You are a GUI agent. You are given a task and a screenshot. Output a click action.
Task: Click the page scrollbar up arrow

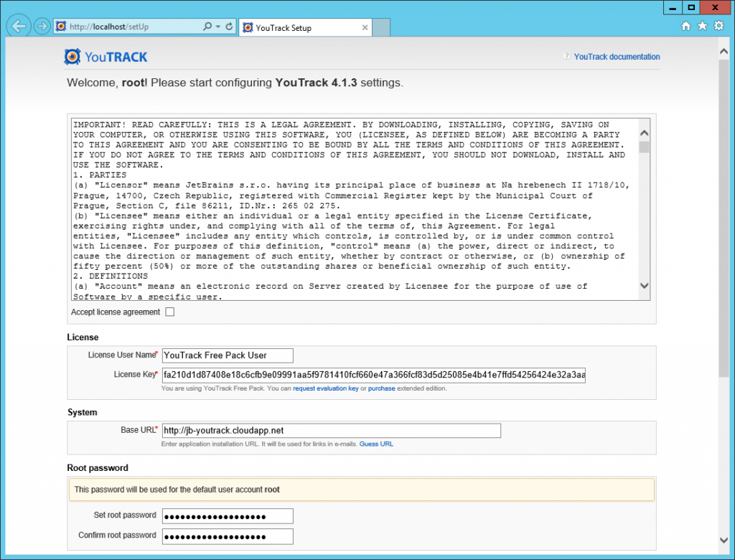point(724,51)
